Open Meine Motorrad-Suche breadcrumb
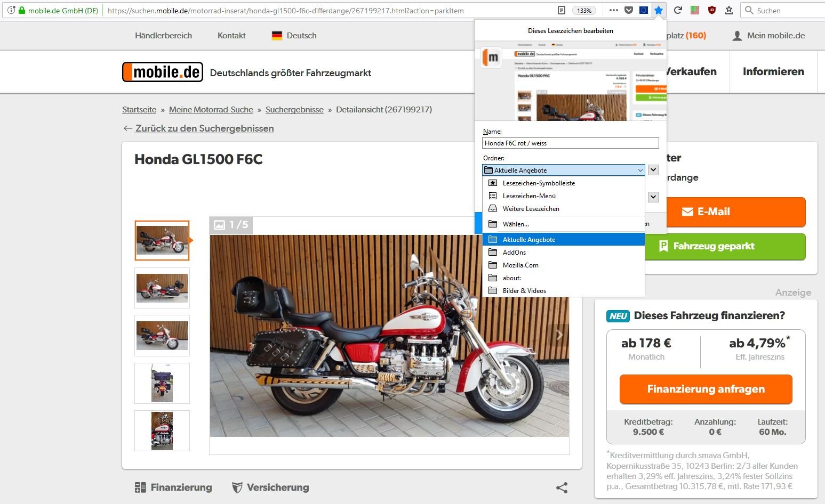Viewport: 825px width, 504px height. (x=211, y=110)
